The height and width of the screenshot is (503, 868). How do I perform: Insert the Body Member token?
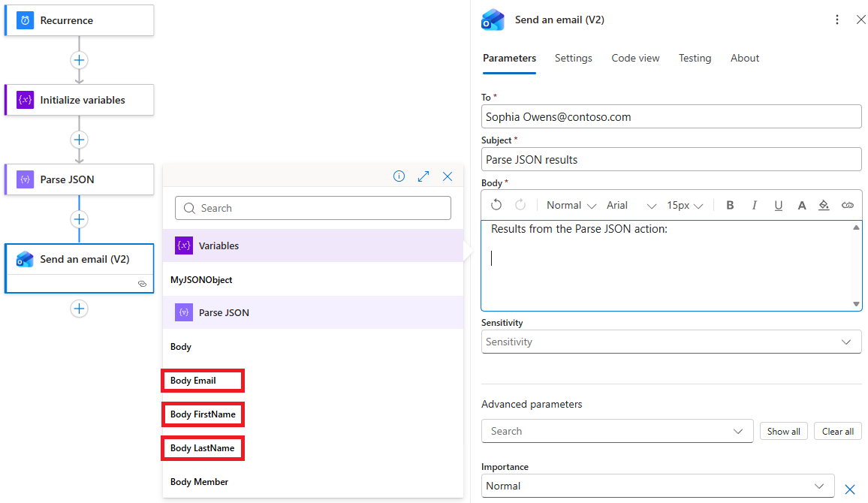pyautogui.click(x=199, y=482)
